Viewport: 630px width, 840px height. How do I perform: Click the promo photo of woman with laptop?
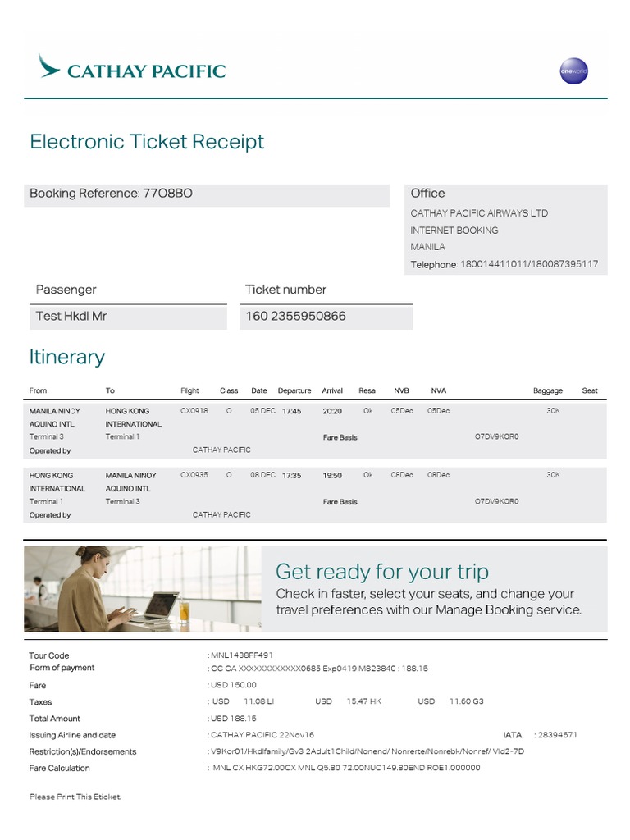click(142, 588)
